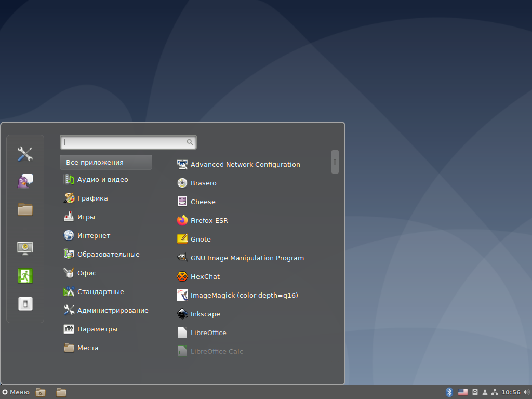Viewport: 532px width, 399px height.
Task: Click the search magnifier icon
Action: [x=190, y=142]
